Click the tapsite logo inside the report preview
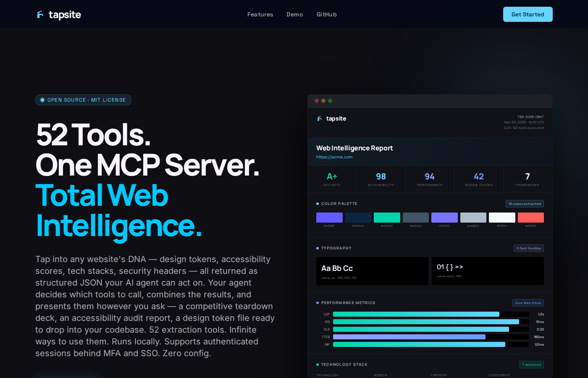 tap(332, 119)
